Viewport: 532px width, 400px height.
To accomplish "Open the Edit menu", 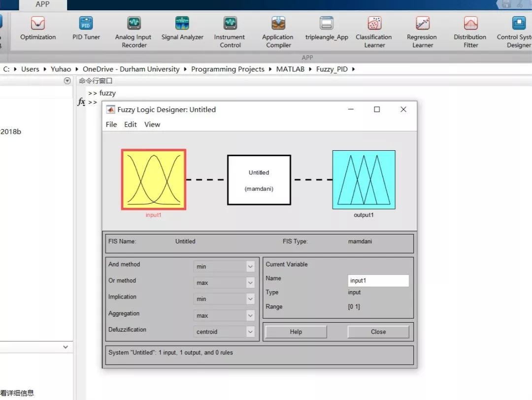I will tap(130, 125).
